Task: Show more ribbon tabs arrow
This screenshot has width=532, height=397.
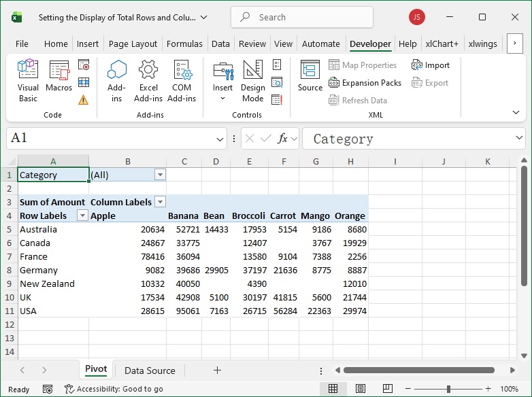Action: [515, 44]
